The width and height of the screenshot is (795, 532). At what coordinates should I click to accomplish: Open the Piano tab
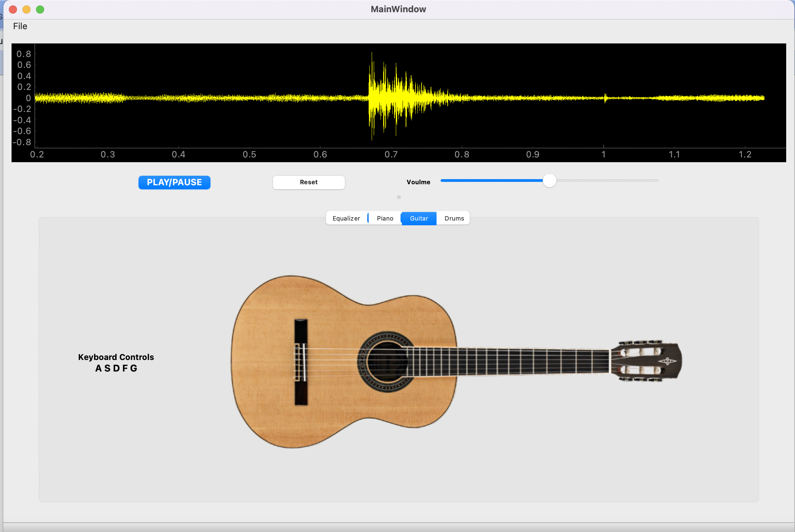(x=385, y=218)
